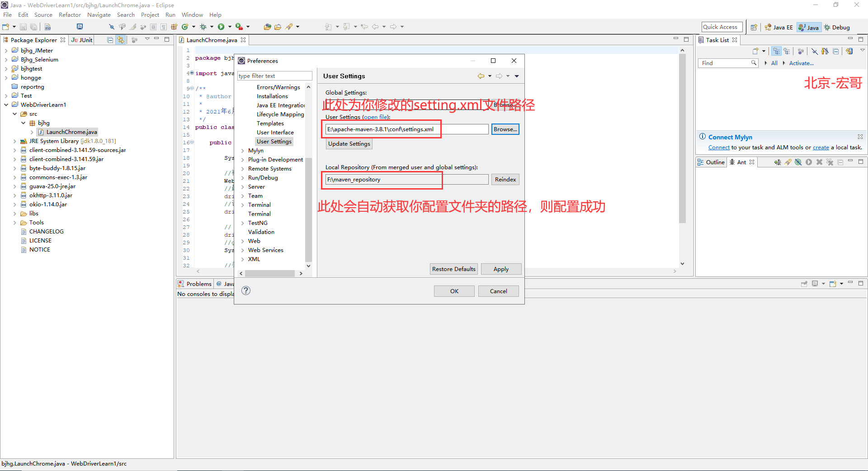This screenshot has height=471, width=868.
Task: Click Add Buildfiles with Search in Ant view
Action: pyautogui.click(x=788, y=162)
